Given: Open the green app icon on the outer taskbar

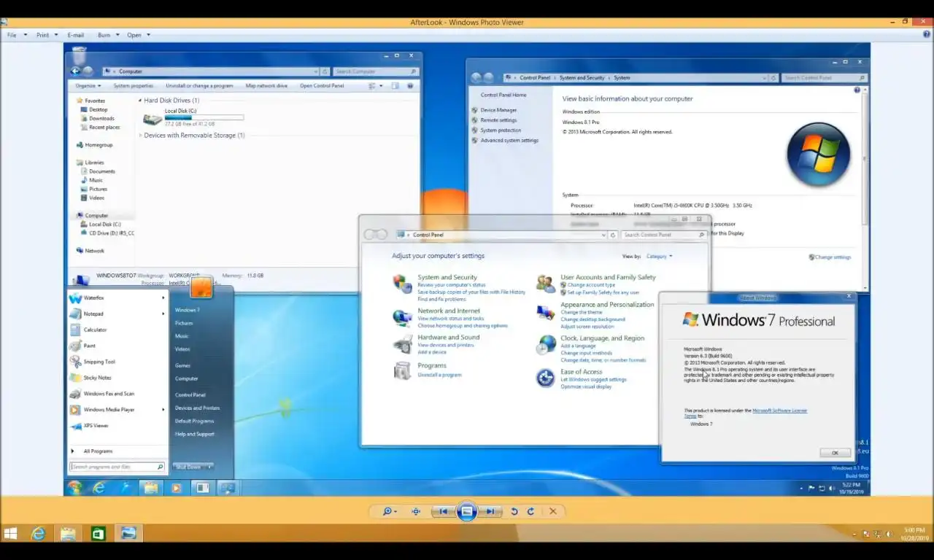Looking at the screenshot, I should [x=98, y=534].
